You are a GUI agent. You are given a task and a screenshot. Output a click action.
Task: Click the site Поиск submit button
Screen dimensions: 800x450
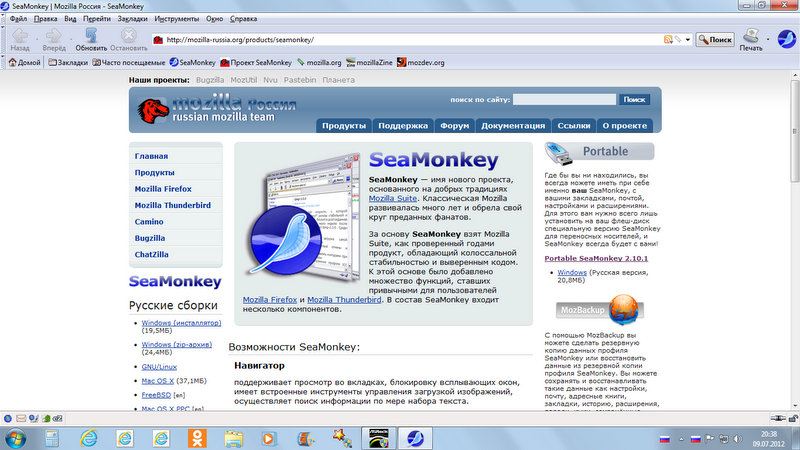(634, 99)
